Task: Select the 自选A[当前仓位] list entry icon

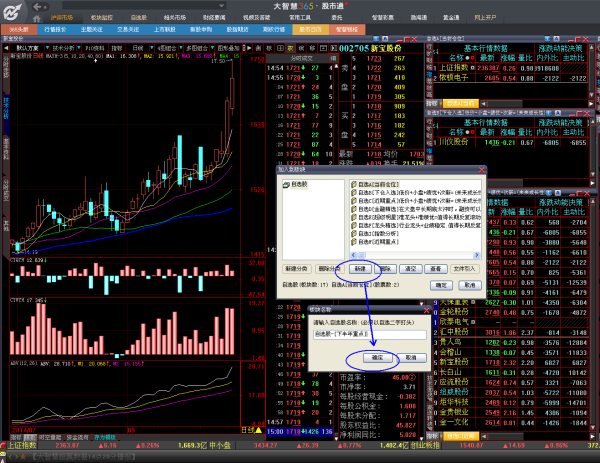Action: point(352,184)
